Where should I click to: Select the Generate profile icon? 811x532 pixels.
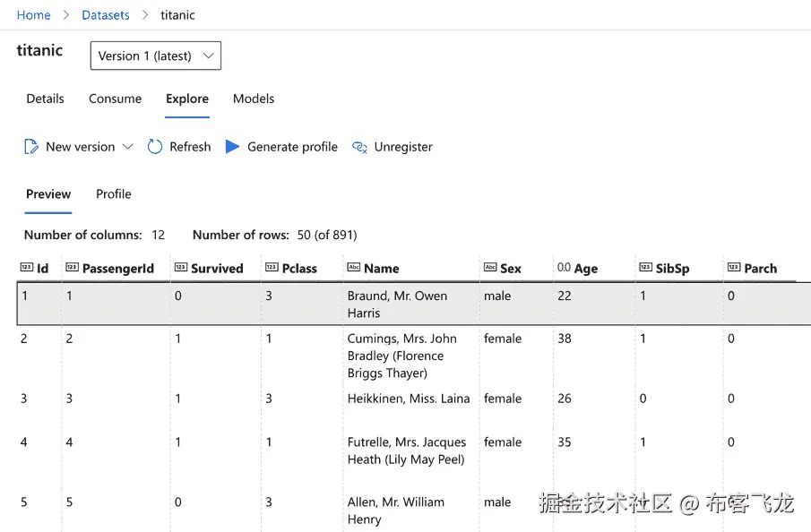pos(233,146)
